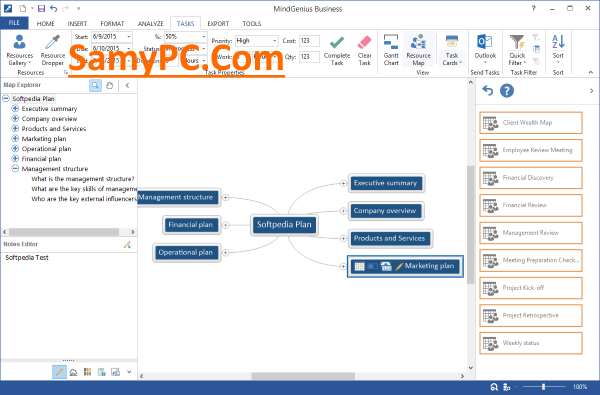This screenshot has height=395, width=600.
Task: Expand Executive summary in Map Explorer tree
Action: tap(15, 109)
